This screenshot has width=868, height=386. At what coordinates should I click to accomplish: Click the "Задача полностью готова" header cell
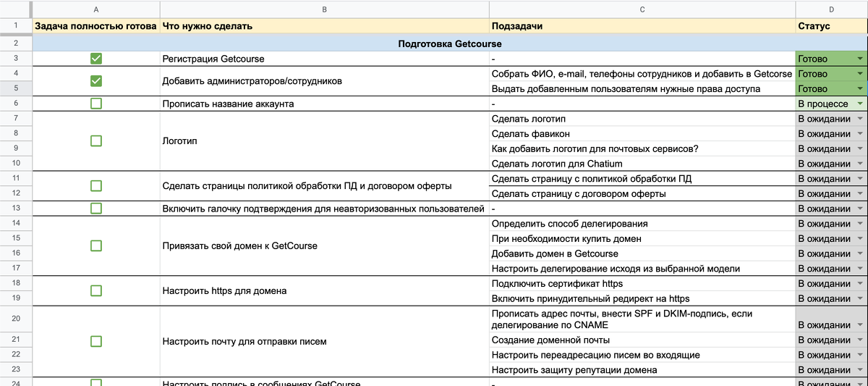[x=96, y=26]
